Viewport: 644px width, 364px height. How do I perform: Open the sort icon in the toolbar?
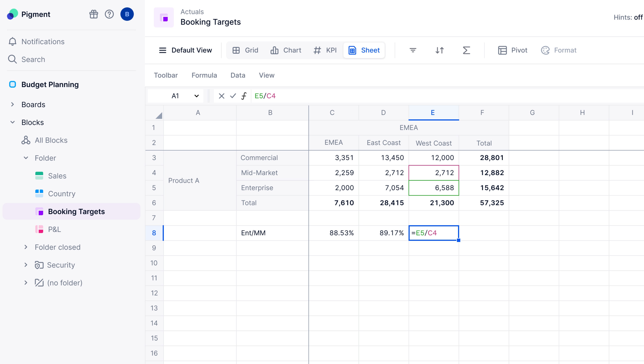tap(439, 50)
